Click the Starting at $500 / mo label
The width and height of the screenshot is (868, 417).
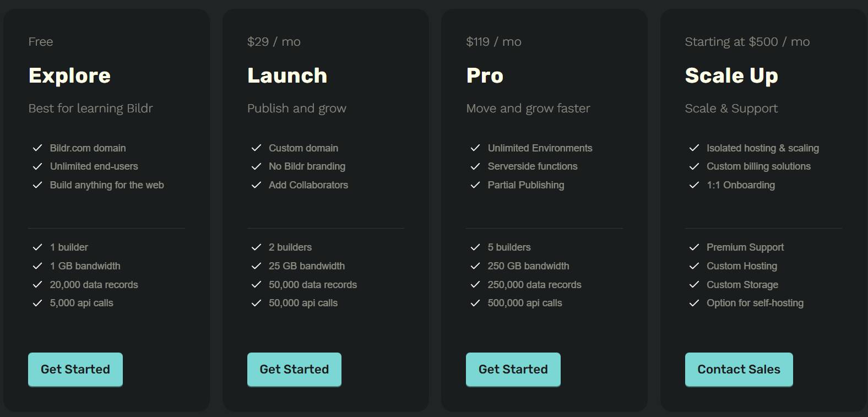click(747, 41)
